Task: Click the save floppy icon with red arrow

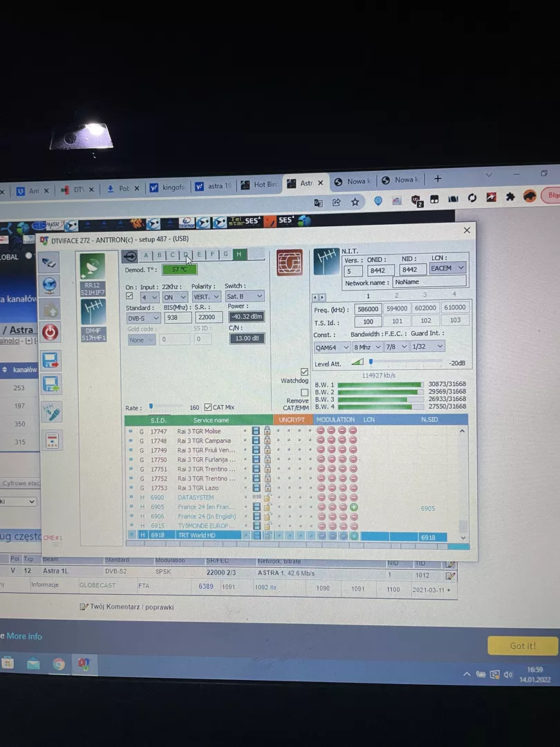Action: click(x=51, y=360)
